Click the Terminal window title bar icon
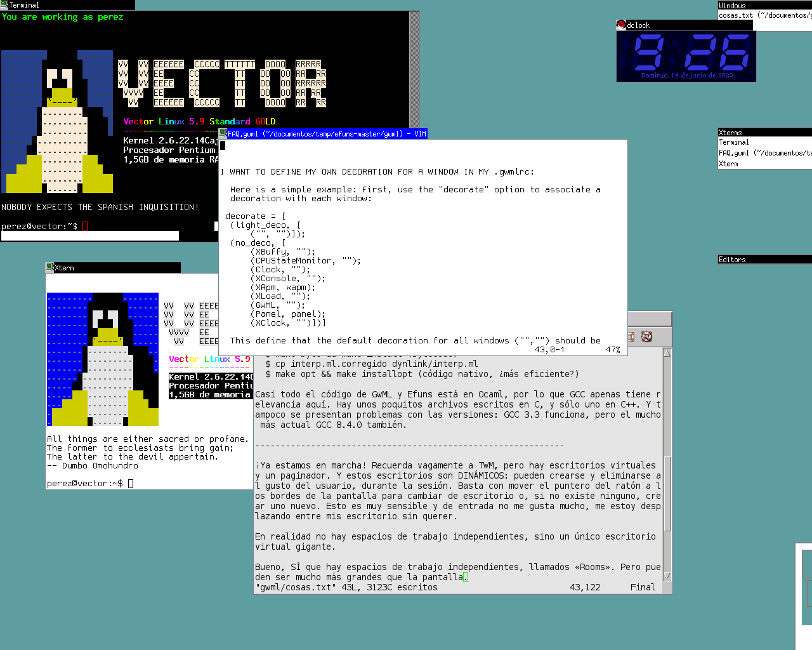 click(4, 5)
